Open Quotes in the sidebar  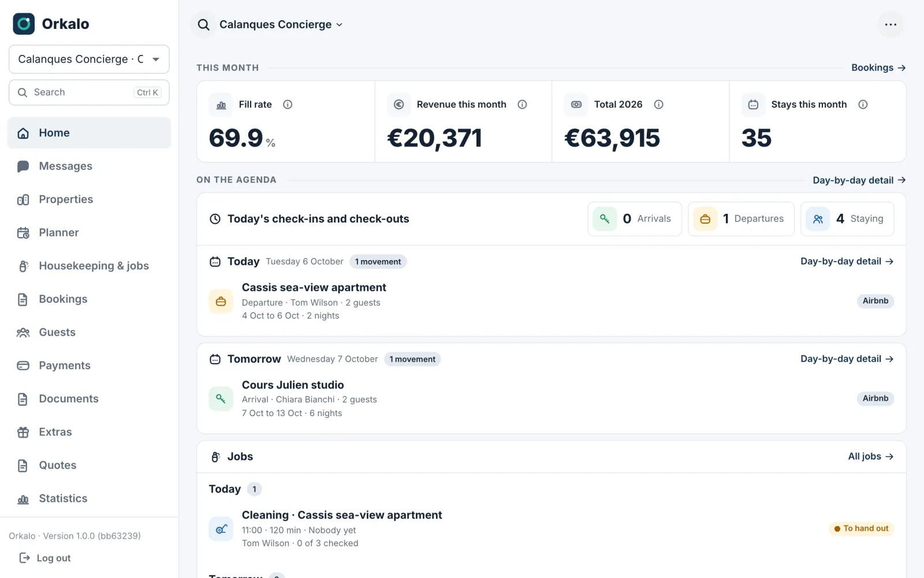point(89,465)
